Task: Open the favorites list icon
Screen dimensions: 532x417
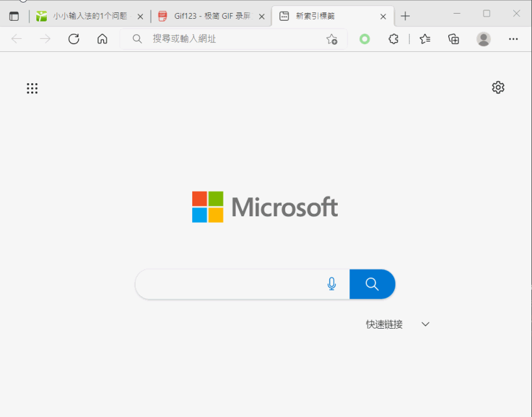Action: tap(425, 39)
